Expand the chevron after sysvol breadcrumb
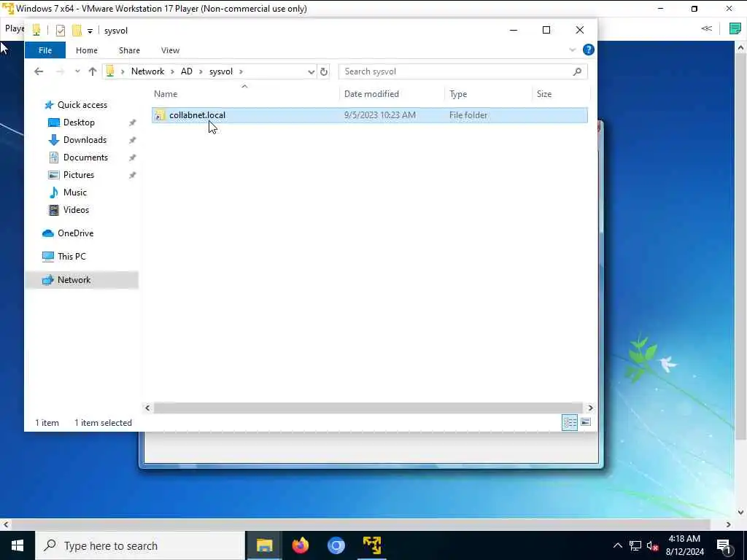The height and width of the screenshot is (560, 747). click(x=241, y=71)
